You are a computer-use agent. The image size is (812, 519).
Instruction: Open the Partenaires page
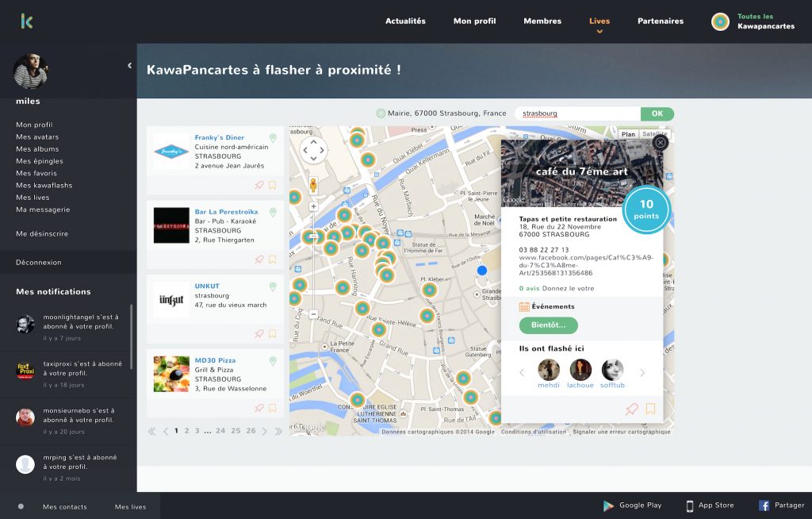tap(661, 21)
